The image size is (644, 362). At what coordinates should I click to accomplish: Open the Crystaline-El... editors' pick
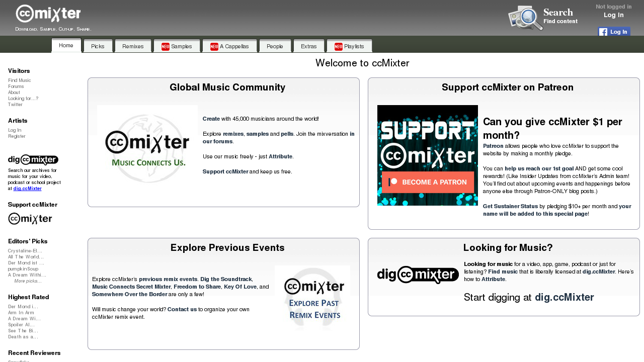pyautogui.click(x=25, y=251)
